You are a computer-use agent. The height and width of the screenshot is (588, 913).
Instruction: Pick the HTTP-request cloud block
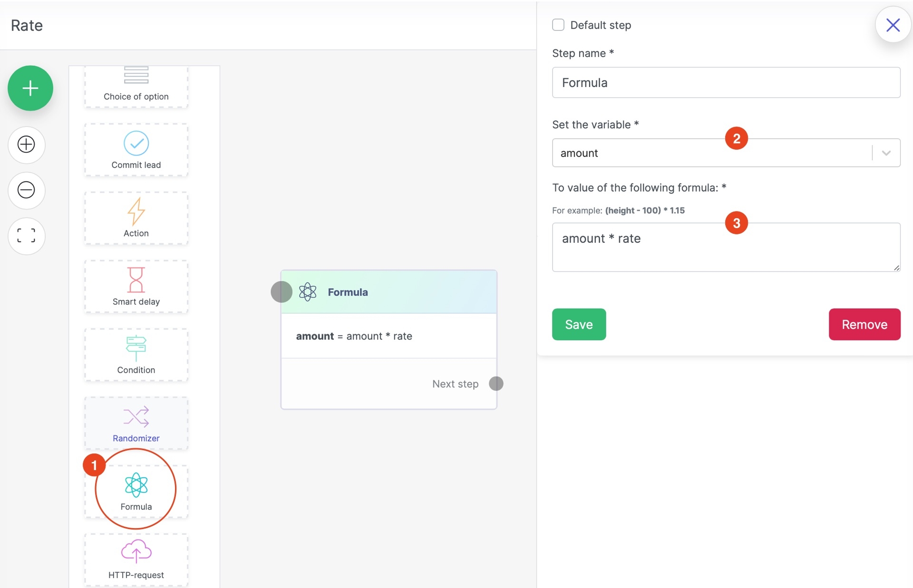pos(136,559)
